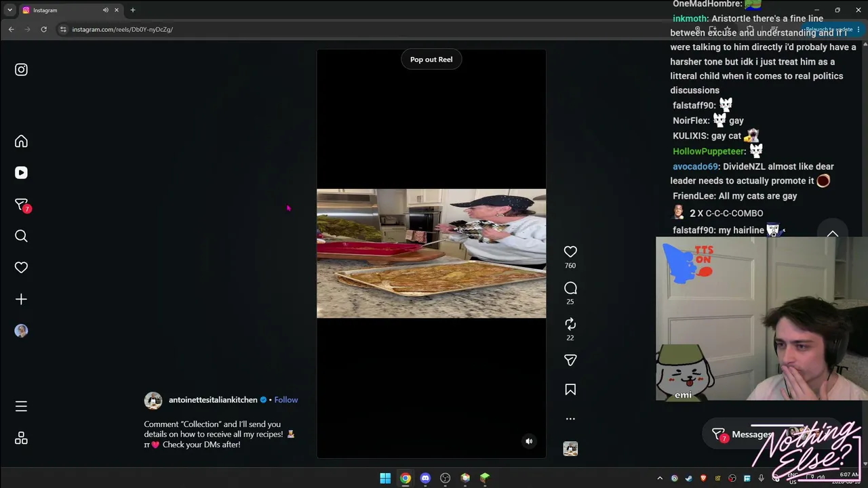
Task: Go back in the browser
Action: 12,29
